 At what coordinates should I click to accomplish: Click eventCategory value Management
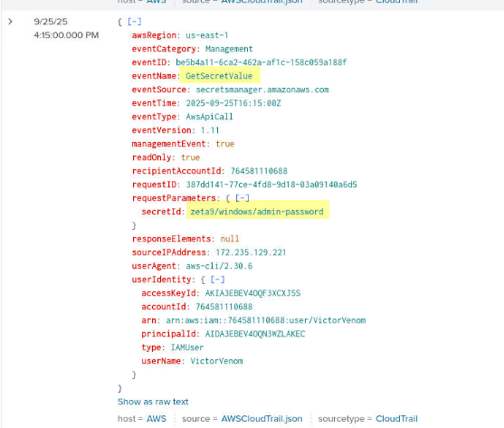pos(229,49)
